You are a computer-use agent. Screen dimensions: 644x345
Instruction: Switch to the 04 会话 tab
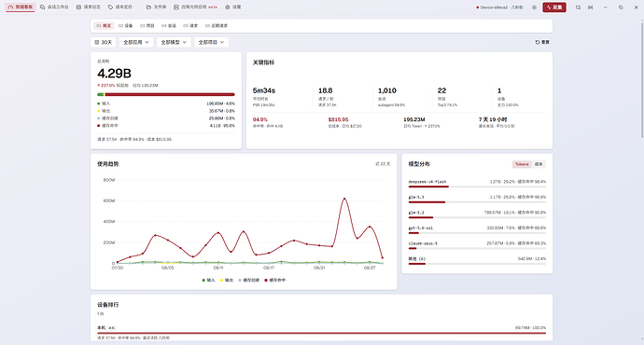coord(168,26)
